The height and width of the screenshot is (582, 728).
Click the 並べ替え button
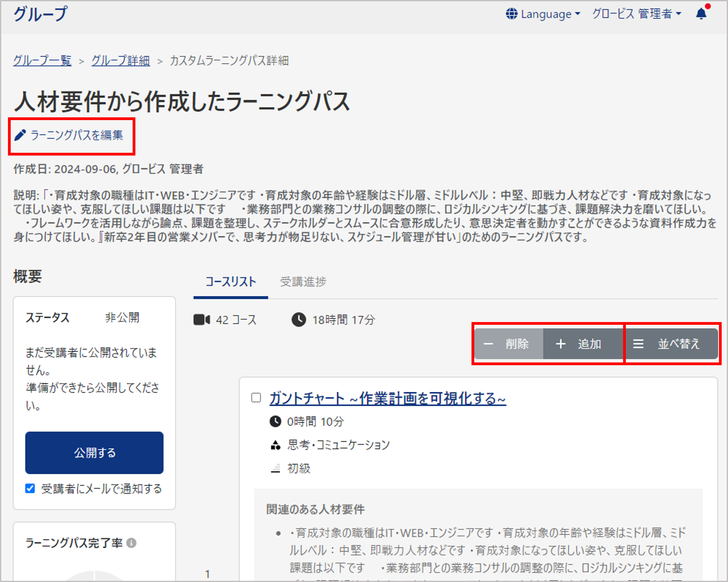pyautogui.click(x=672, y=344)
